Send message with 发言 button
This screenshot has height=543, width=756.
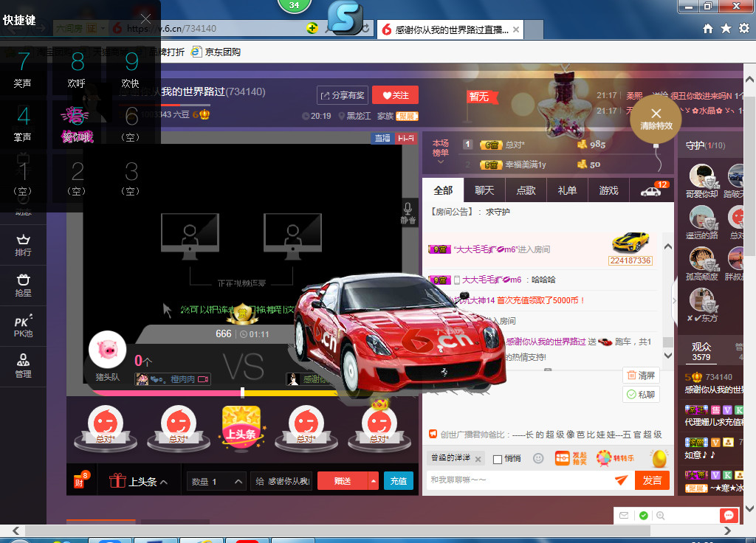point(652,480)
